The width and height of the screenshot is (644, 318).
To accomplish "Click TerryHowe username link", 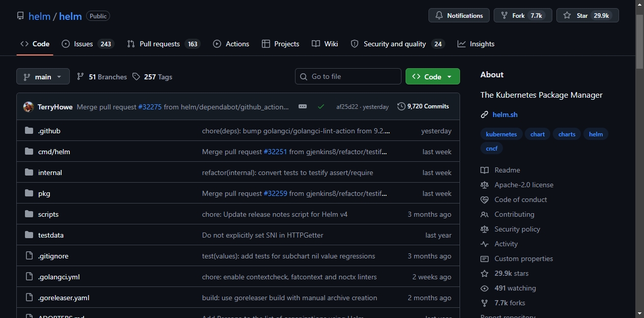I will (55, 107).
